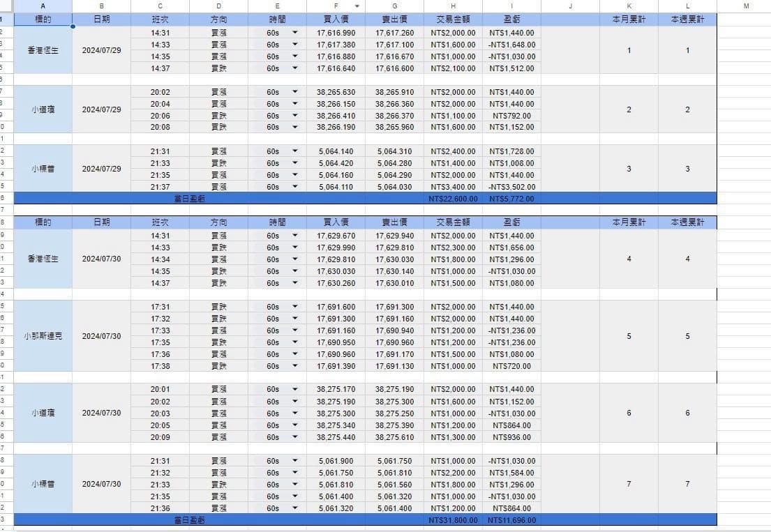The image size is (771, 532).
Task: Open the 60s dropdown beside buy price 38,275.440
Action: [294, 437]
